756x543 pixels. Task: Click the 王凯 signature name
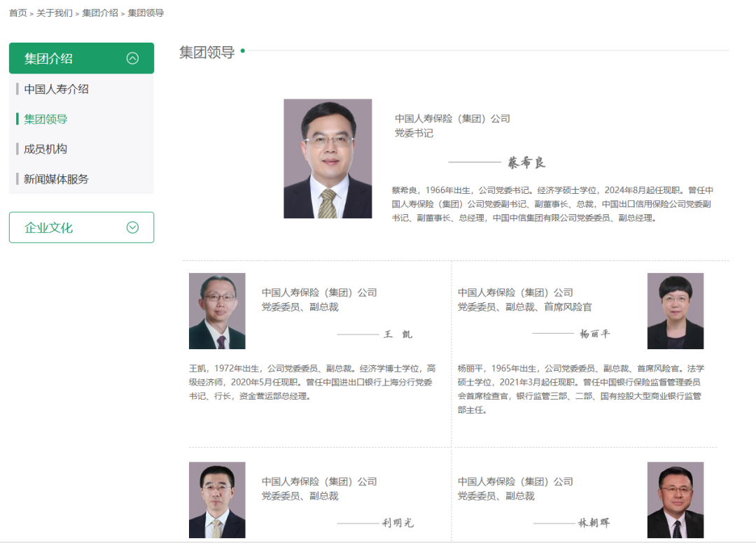click(398, 334)
